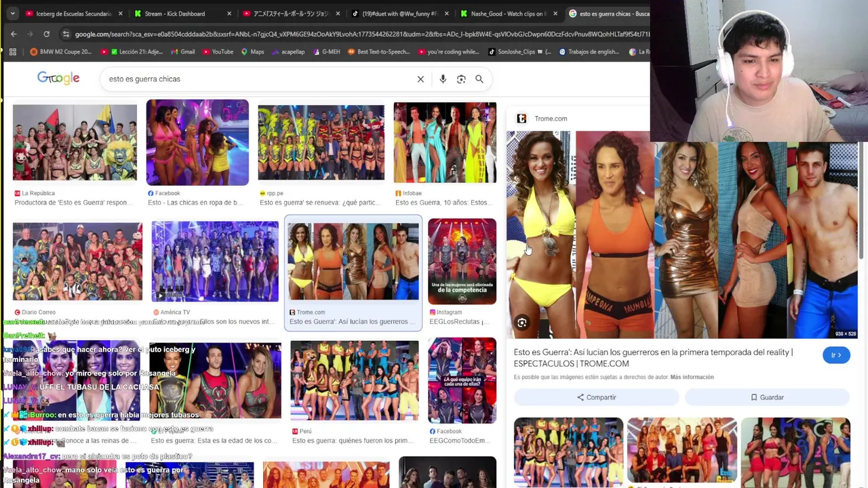This screenshot has height=488, width=868.
Task: Open Perú quiénes fueron los primeros thumbnail
Action: click(x=355, y=380)
